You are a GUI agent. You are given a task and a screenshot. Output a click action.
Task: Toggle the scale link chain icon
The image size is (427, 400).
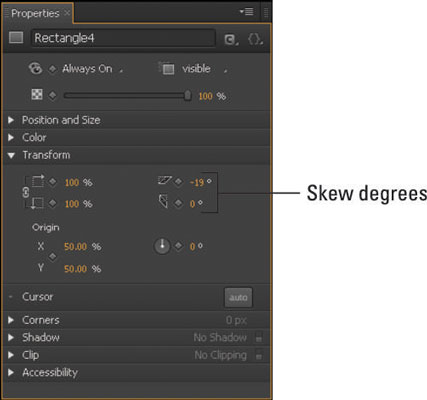[x=26, y=192]
